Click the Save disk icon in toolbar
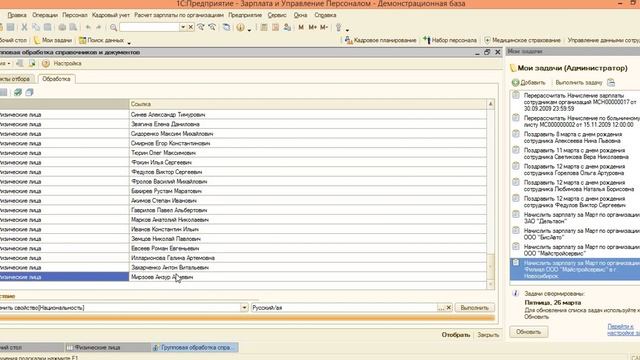Viewport: 640px width, 360px height. click(10, 27)
